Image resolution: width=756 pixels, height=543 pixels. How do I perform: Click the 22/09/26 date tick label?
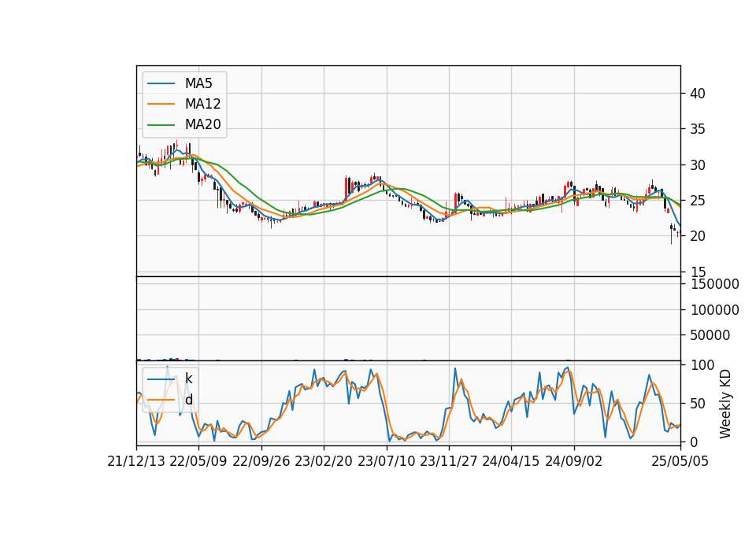coord(261,461)
